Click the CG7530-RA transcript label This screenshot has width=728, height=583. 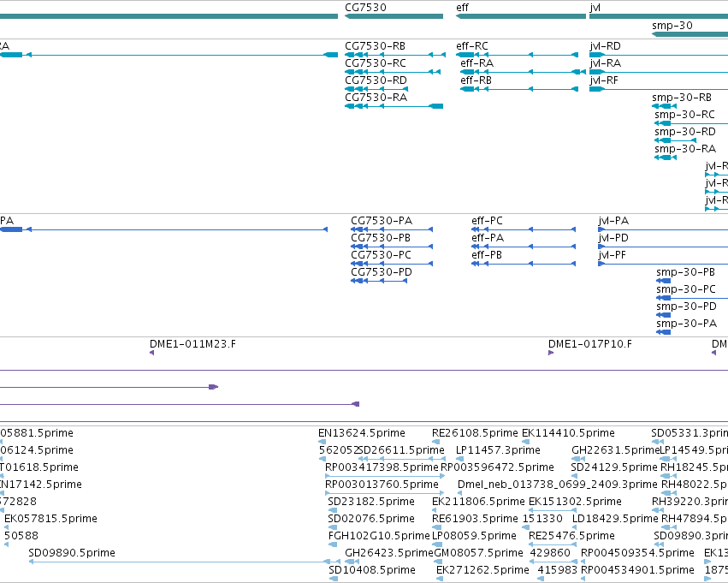376,98
